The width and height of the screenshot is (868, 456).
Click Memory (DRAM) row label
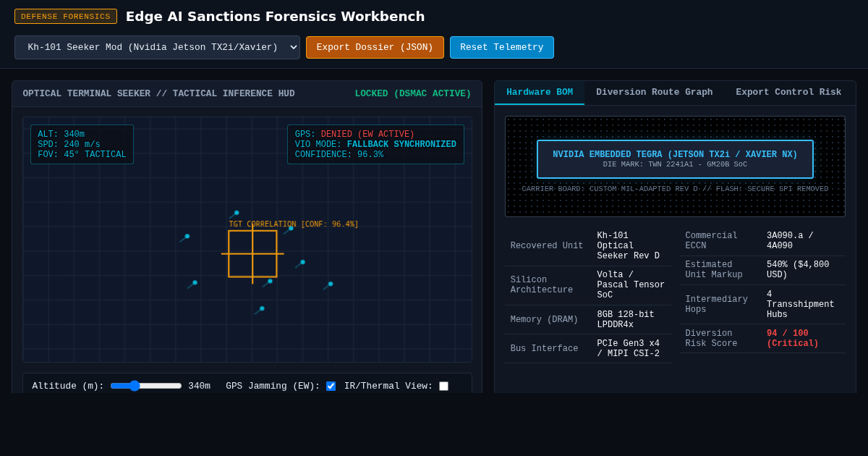tap(545, 320)
